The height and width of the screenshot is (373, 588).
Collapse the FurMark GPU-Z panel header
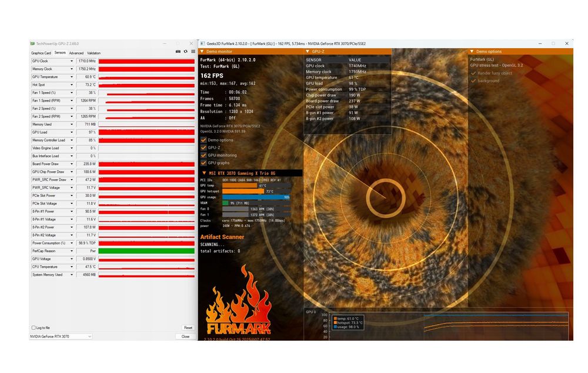pyautogui.click(x=308, y=52)
